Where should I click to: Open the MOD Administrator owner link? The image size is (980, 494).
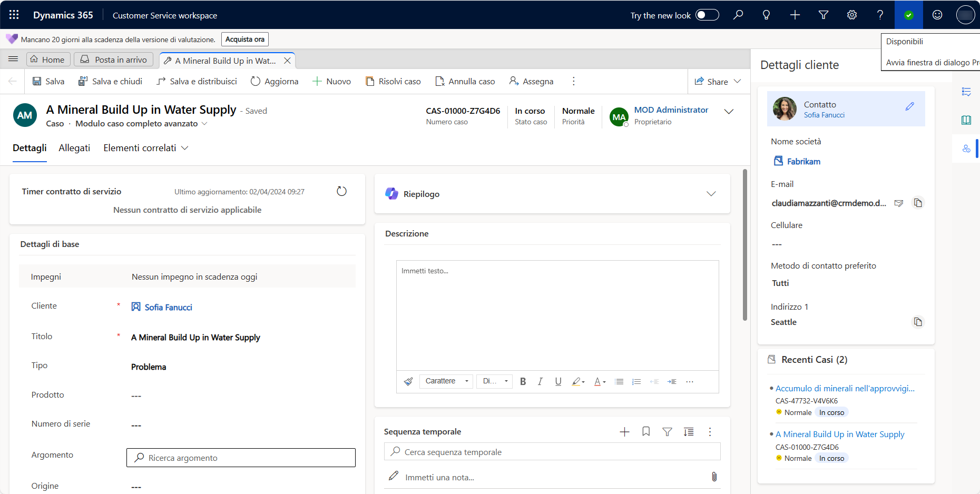(671, 110)
